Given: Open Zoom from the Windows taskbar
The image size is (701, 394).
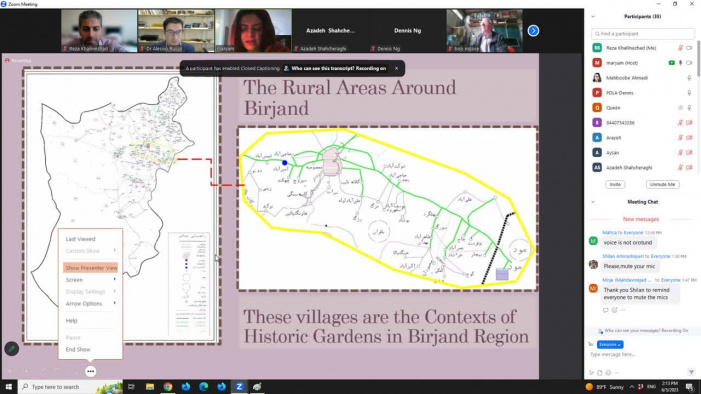Looking at the screenshot, I should (239, 387).
